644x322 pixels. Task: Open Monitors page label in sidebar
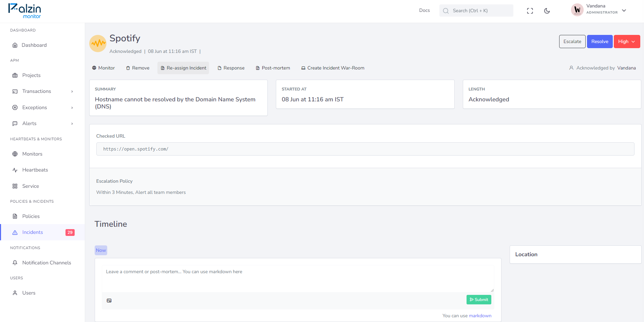point(32,154)
